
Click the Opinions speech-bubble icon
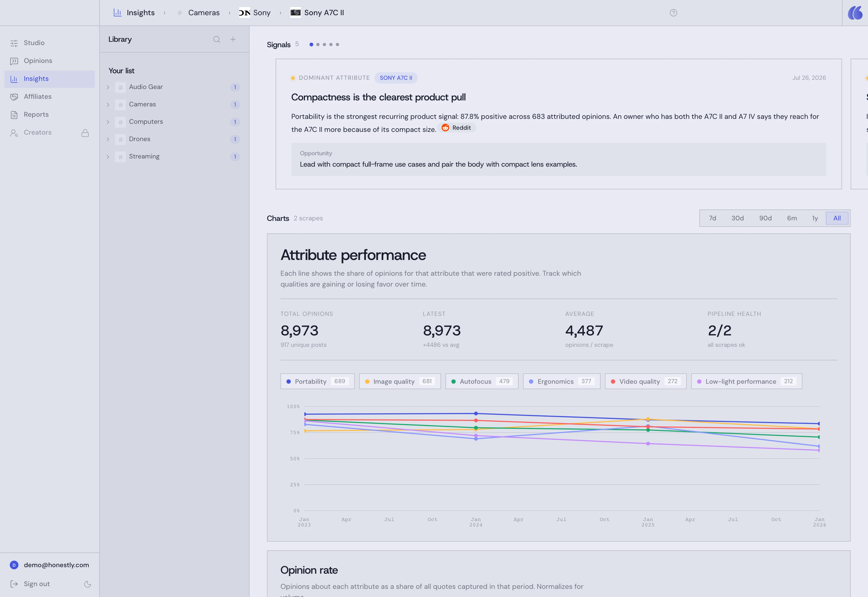coord(14,61)
